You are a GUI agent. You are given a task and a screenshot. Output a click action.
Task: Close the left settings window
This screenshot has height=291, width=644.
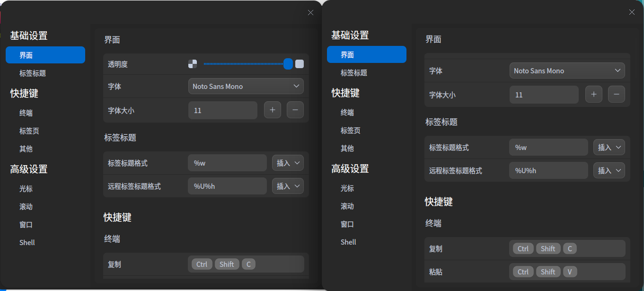310,13
